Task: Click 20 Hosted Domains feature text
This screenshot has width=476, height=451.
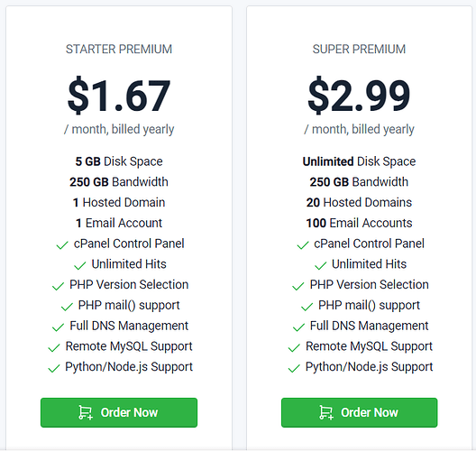Action: [359, 202]
